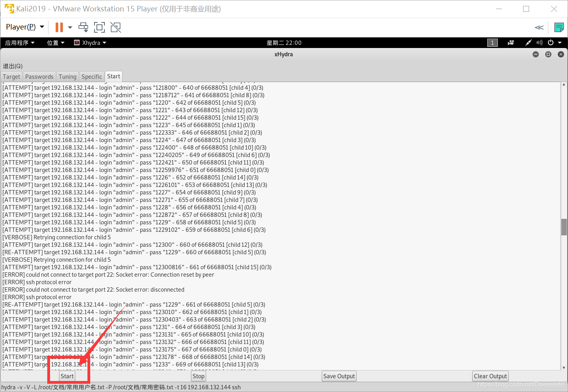Screen dimensions: 568x392
Task: Click the output scrollbar thumb
Action: [x=564, y=227]
